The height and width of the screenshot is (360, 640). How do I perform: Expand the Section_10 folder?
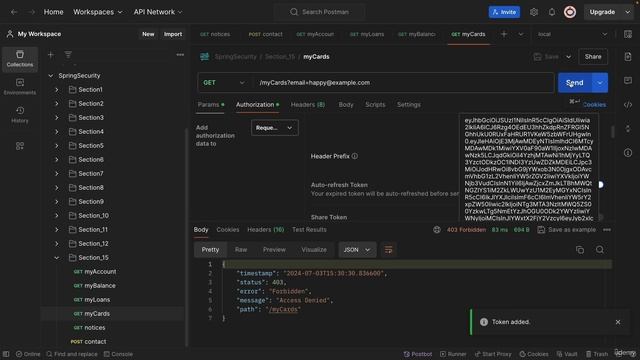pyautogui.click(x=57, y=216)
